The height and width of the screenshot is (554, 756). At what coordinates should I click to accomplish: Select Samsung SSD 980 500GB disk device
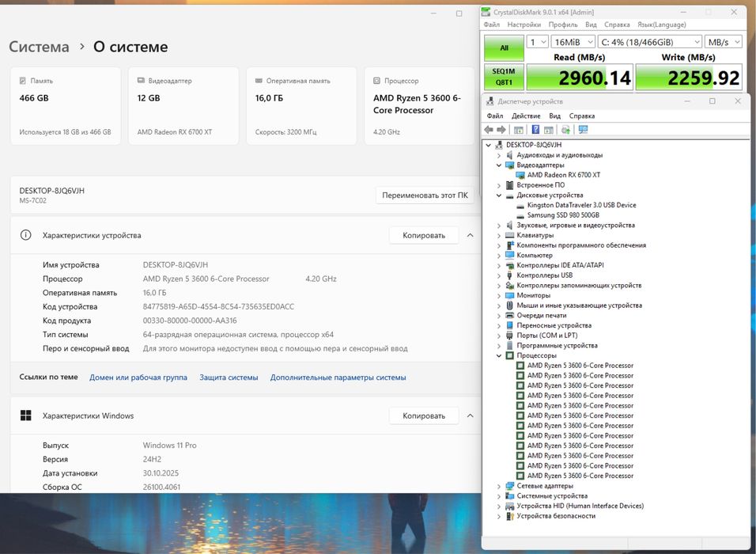coord(563,215)
